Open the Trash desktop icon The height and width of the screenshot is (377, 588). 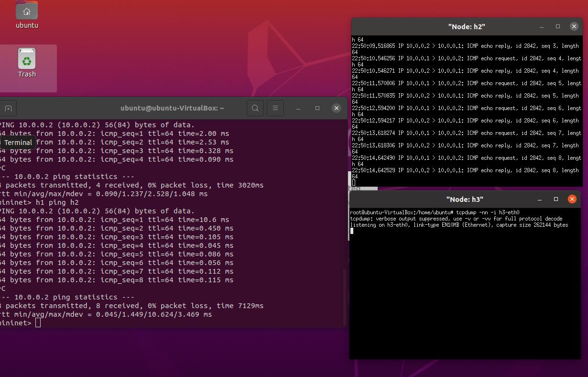pos(27,63)
